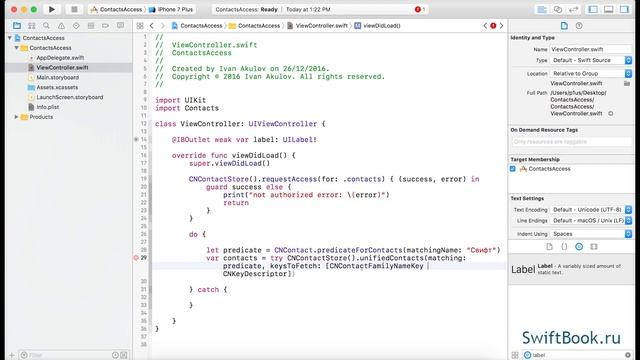The height and width of the screenshot is (360, 640).
Task: Reveal full path in Finder arrow
Action: (611, 113)
